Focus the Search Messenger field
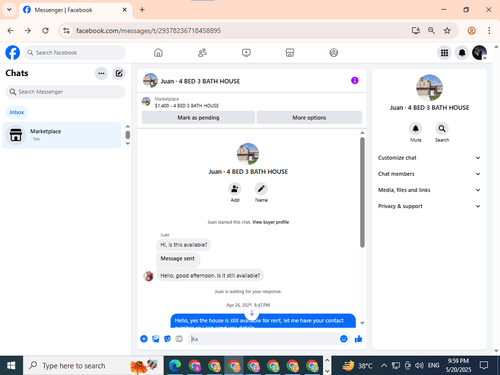Screen dimensions: 500x375 pos(65,92)
